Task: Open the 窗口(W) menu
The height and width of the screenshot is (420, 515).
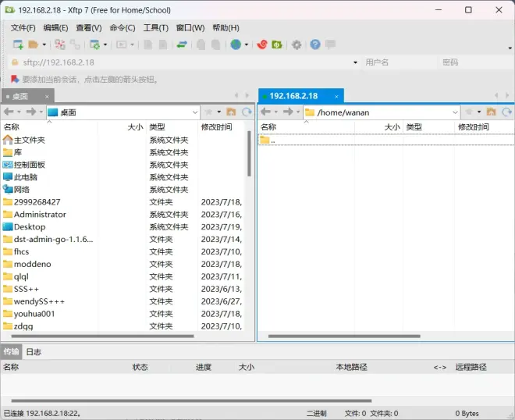Action: click(190, 28)
